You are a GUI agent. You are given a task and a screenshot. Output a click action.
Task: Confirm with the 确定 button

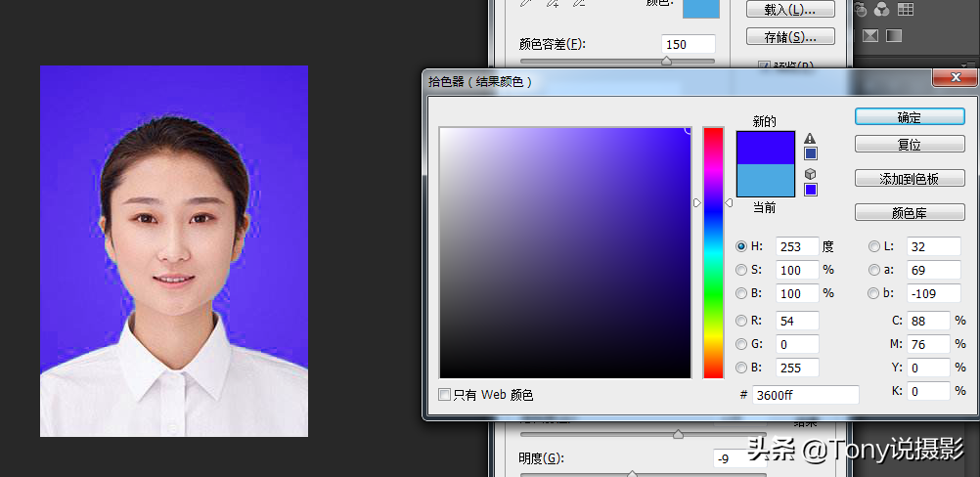click(x=910, y=117)
